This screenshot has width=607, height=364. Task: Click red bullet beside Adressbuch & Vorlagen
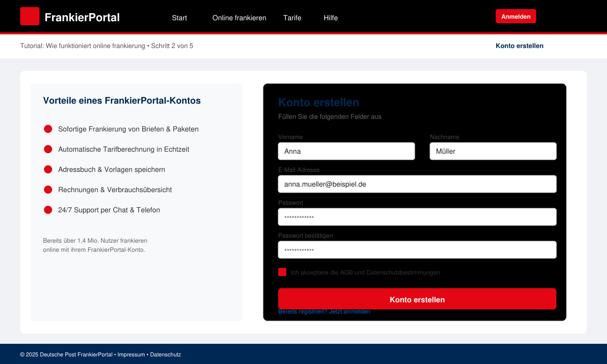click(x=48, y=169)
